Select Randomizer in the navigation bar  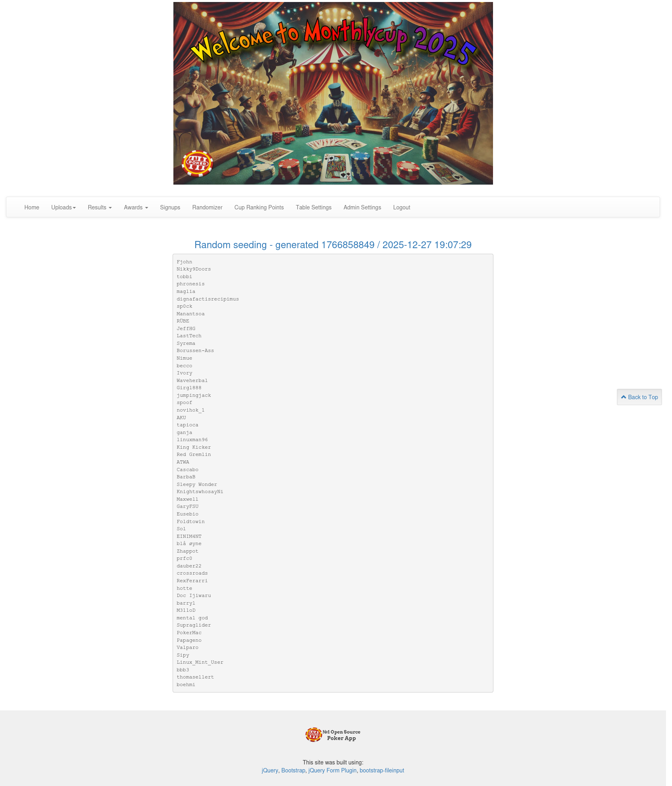point(207,207)
